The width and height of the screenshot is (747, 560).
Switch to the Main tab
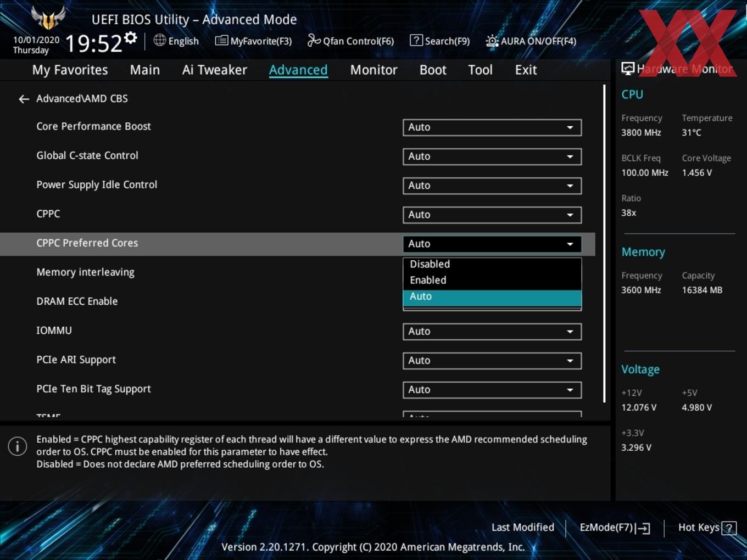pyautogui.click(x=145, y=70)
